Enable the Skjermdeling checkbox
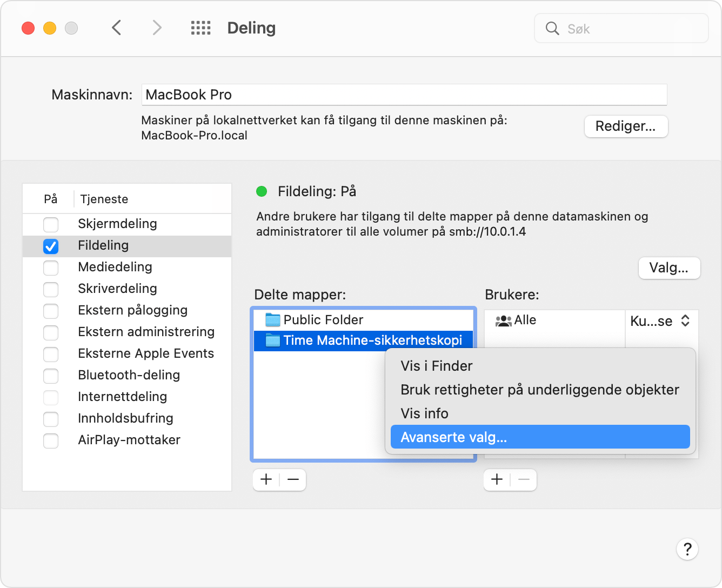Screen dimensions: 722x588 (x=51, y=224)
